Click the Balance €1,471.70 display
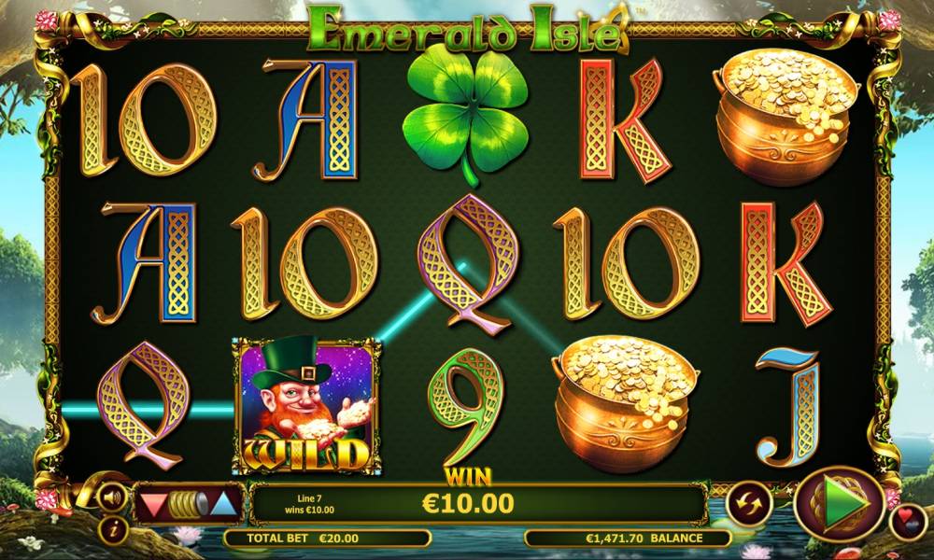 (628, 538)
